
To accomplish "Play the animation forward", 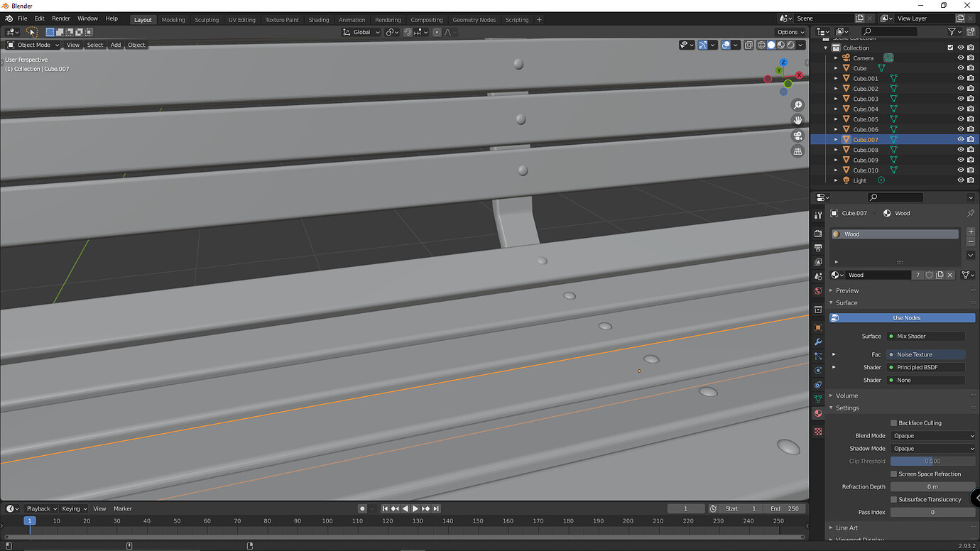I will pyautogui.click(x=415, y=508).
